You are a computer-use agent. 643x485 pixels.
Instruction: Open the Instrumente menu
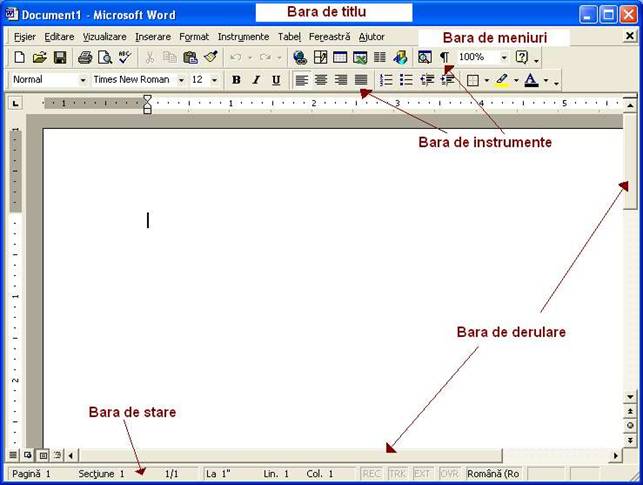click(x=243, y=37)
